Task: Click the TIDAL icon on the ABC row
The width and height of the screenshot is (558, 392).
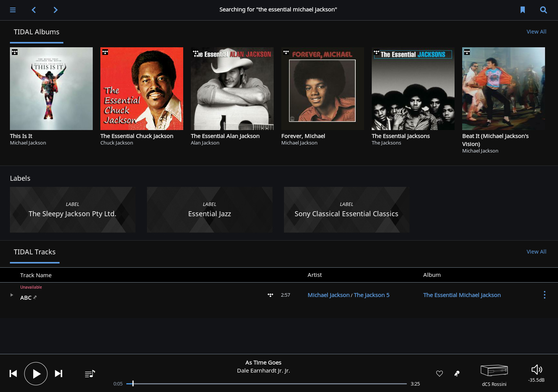Action: 270,295
